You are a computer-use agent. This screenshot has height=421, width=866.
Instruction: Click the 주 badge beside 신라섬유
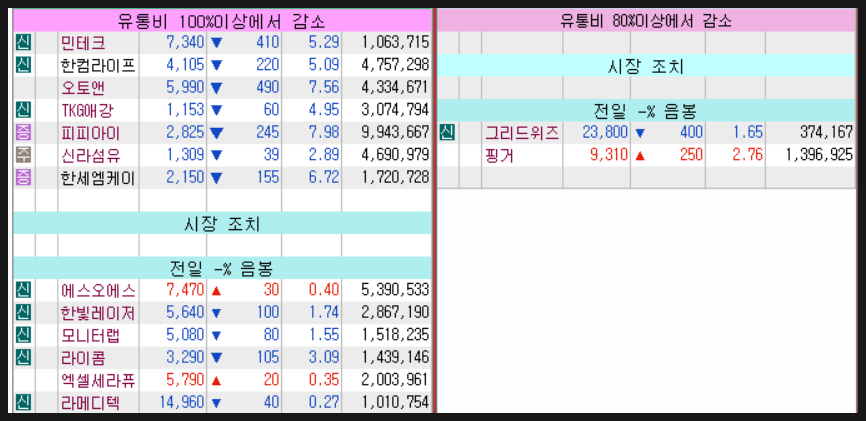coord(24,155)
